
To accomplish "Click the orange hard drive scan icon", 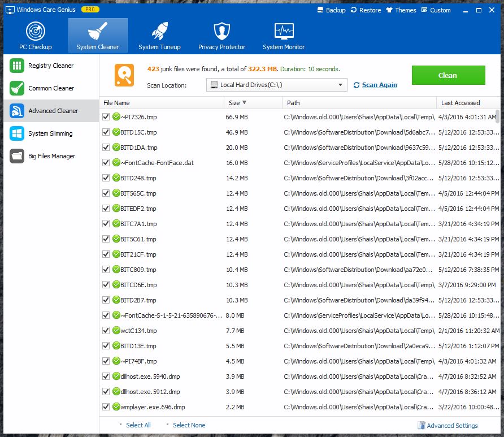I will 124,75.
